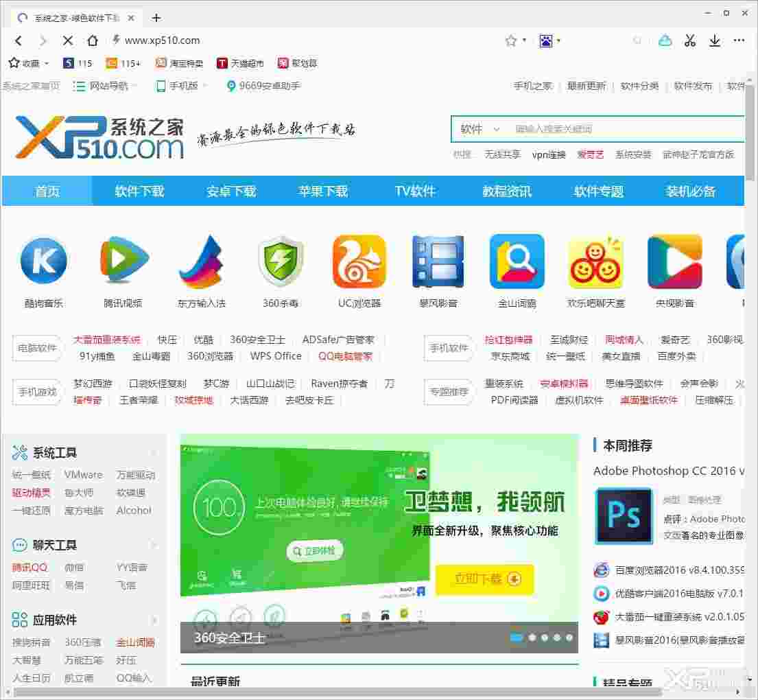Expand the 收藏 favorites bar dropdown
The image size is (758, 700).
[x=47, y=63]
